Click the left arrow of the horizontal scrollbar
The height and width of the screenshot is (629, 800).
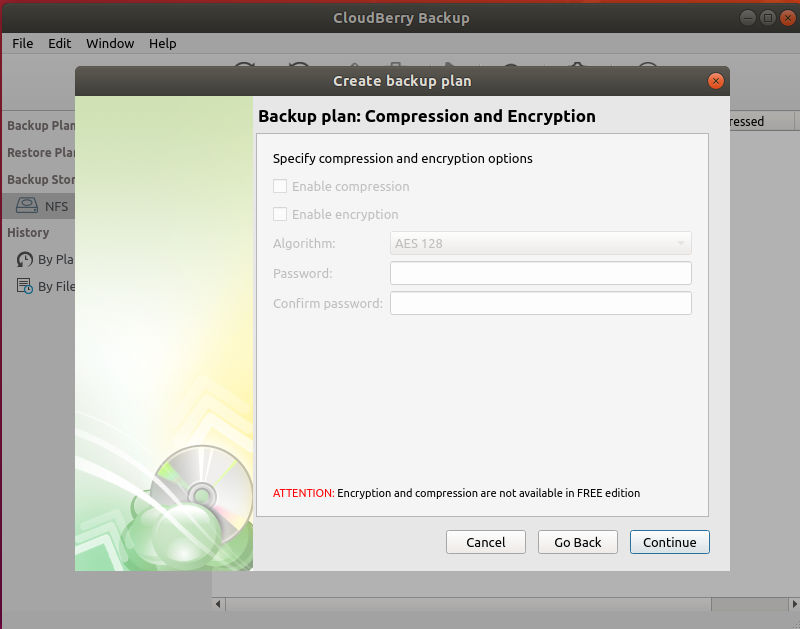click(217, 604)
